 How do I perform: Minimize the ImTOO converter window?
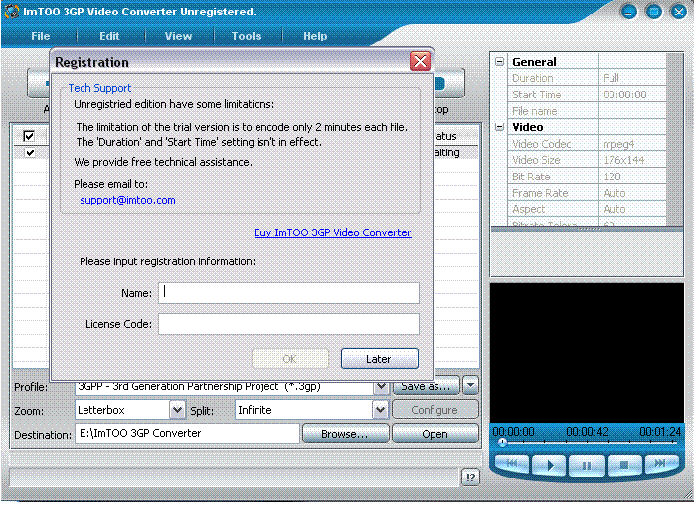point(628,12)
